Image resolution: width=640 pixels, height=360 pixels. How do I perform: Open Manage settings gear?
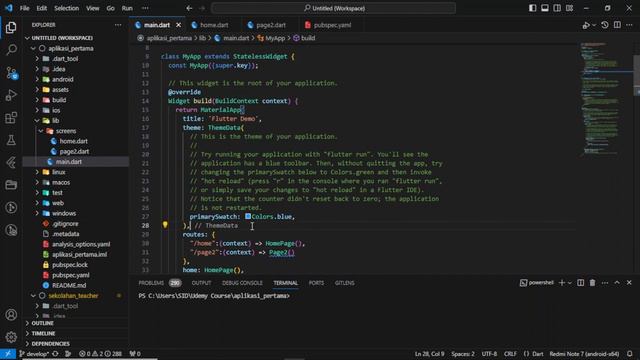11,337
